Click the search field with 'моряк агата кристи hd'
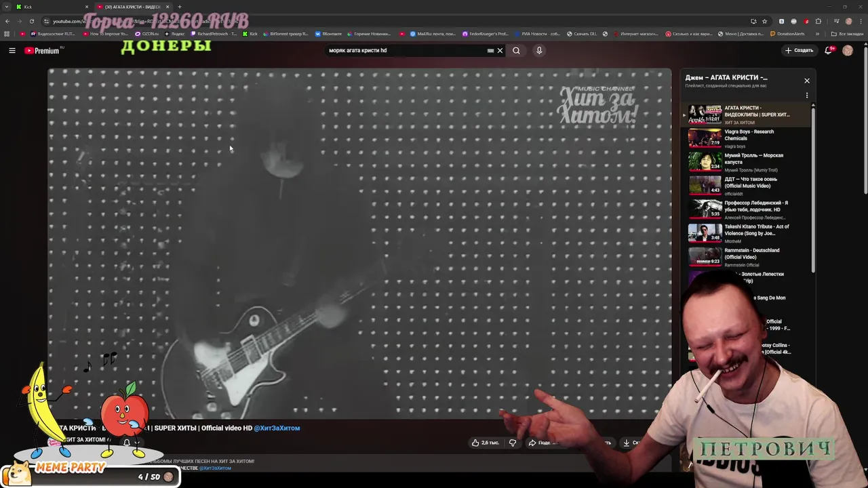This screenshot has width=868, height=488. pos(406,50)
